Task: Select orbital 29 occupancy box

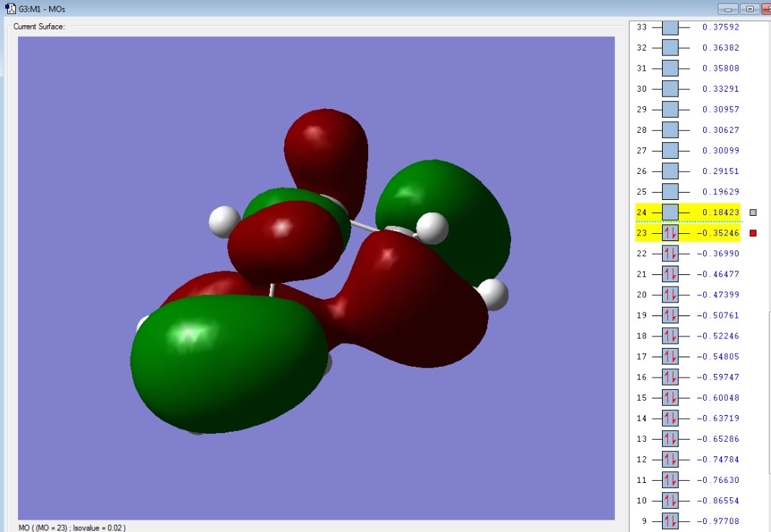Action: click(670, 110)
